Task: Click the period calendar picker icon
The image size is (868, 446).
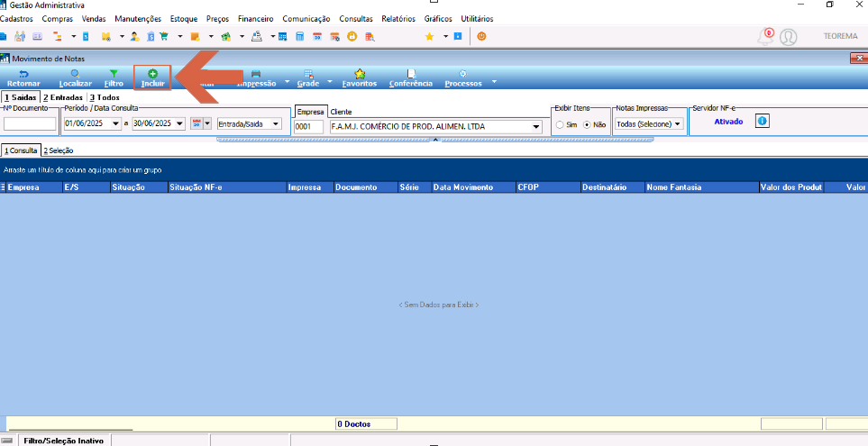Action: (x=196, y=124)
